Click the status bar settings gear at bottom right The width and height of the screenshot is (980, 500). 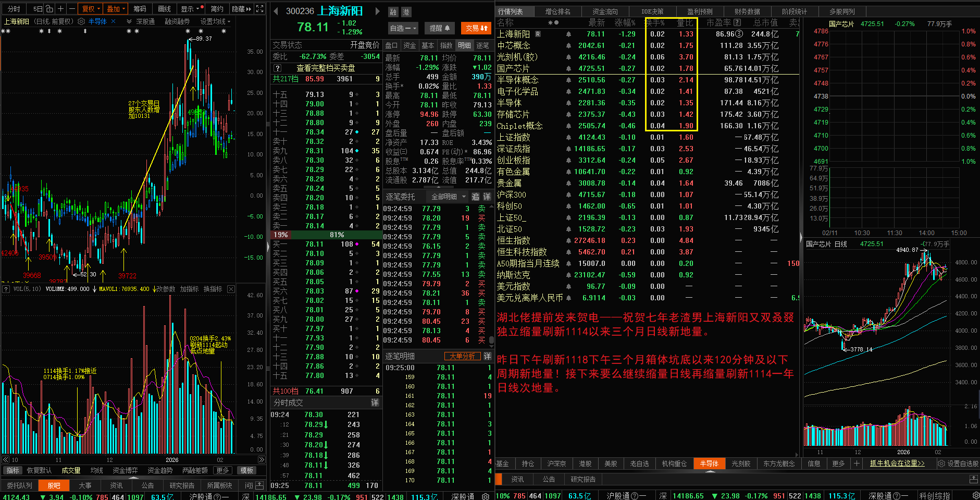pyautogui.click(x=976, y=496)
